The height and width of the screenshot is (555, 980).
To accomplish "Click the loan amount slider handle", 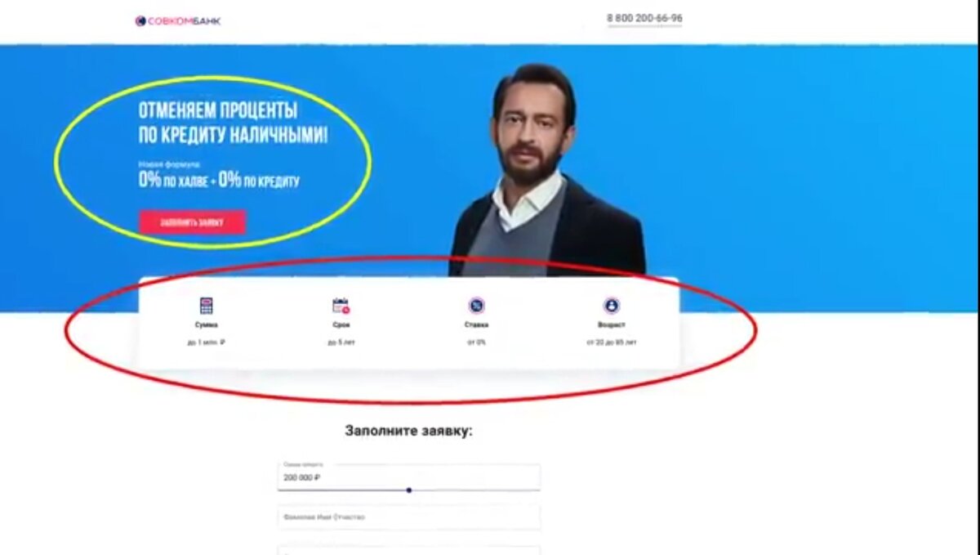I will (x=409, y=490).
